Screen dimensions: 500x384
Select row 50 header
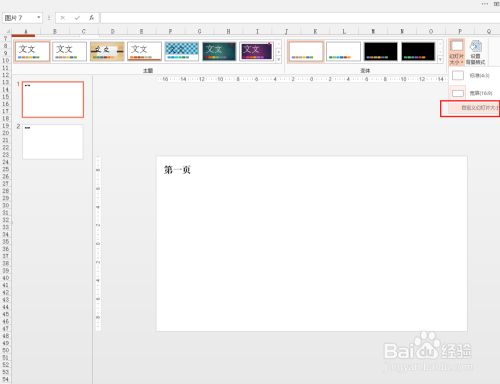pyautogui.click(x=5, y=350)
